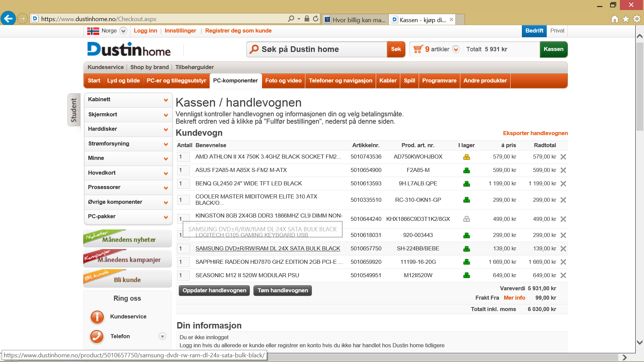This screenshot has width=644, height=362.
Task: Open favorites star icon
Action: [x=626, y=19]
